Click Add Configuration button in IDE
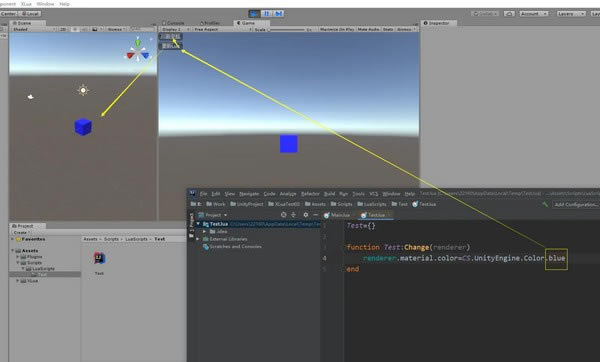This screenshot has width=600, height=362. pyautogui.click(x=576, y=205)
